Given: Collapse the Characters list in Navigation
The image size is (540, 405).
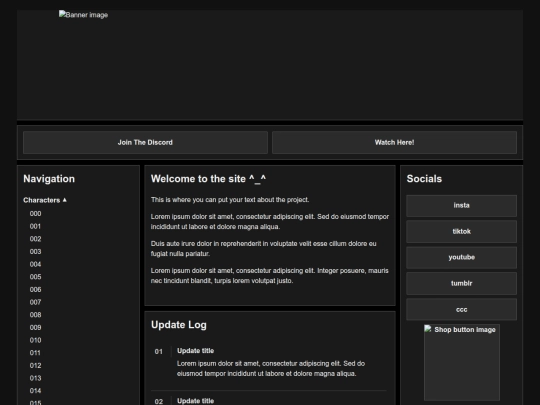Looking at the screenshot, I should (45, 200).
